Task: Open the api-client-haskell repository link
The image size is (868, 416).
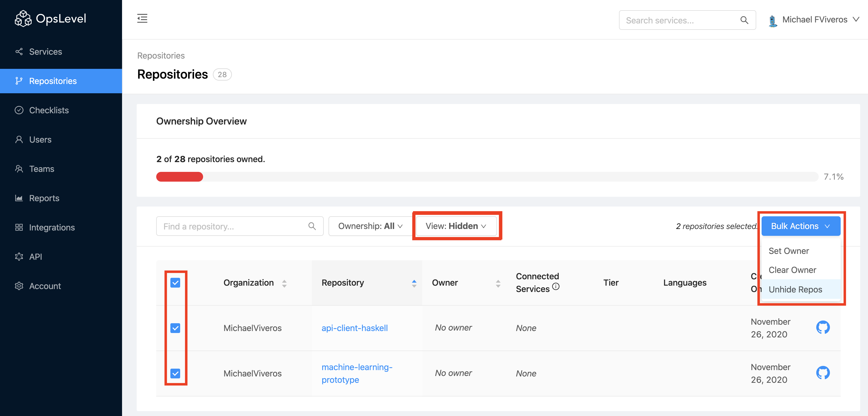Action: pos(354,328)
